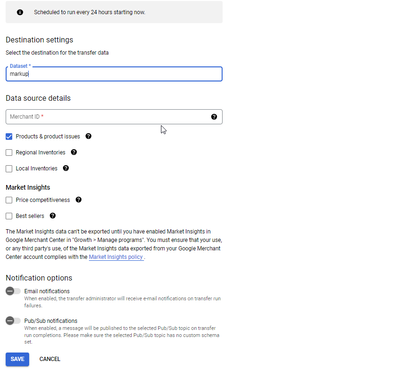400x370 pixels.
Task: Turn on Email notifications toggle
Action: click(13, 291)
